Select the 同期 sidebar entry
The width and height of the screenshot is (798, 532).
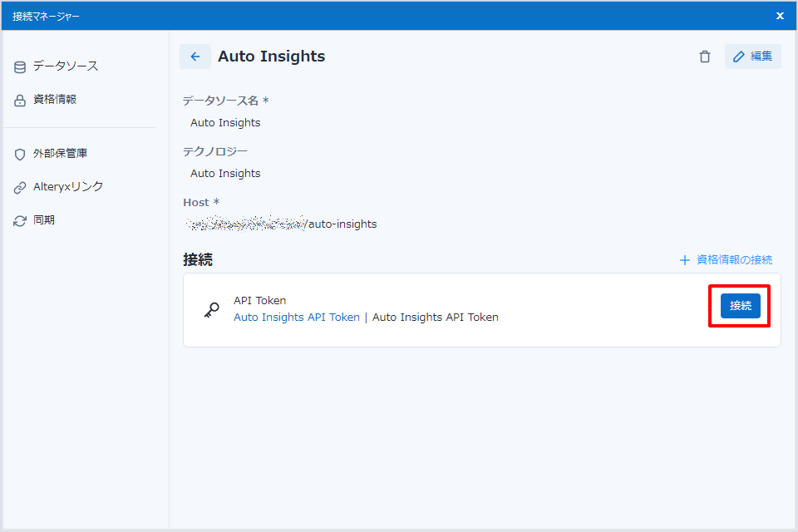(x=44, y=219)
